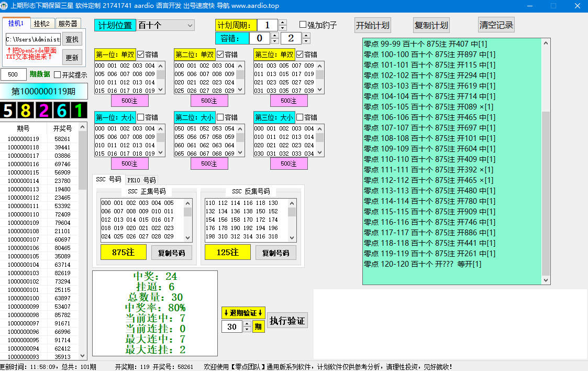The width and height of the screenshot is (588, 371).
Task: Click 复制号码 under SSC 正集号码
Action: 172,253
